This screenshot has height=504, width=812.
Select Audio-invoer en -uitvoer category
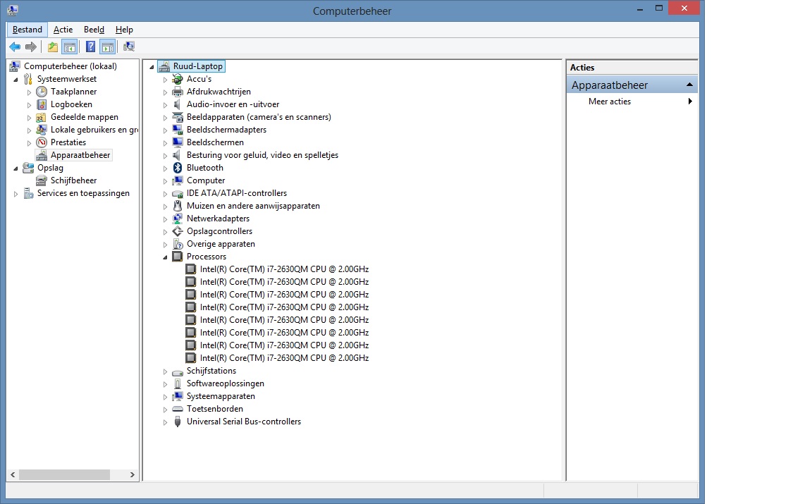point(233,104)
